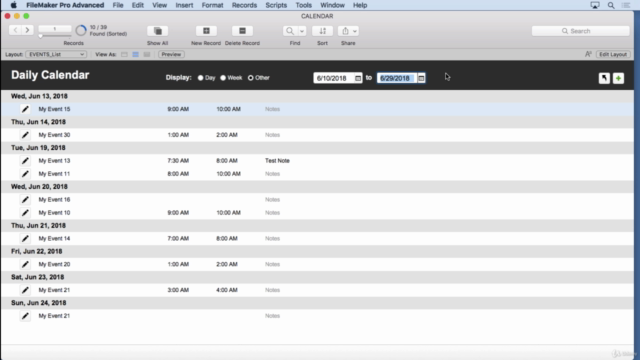Click the green plus add event icon
The image size is (640, 360).
point(618,78)
